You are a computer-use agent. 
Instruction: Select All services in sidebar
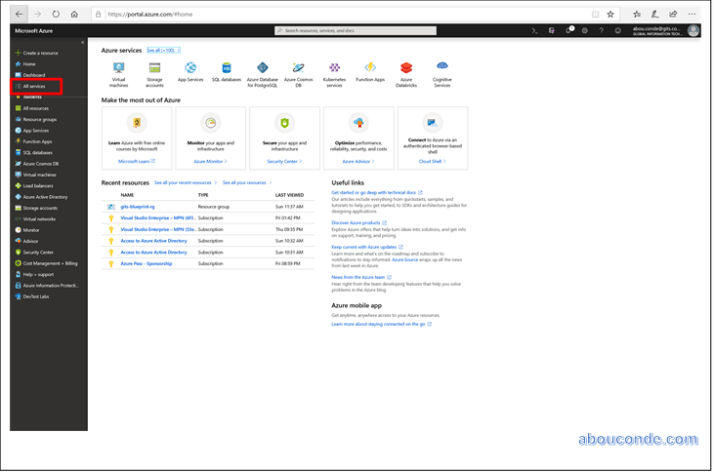[x=34, y=87]
